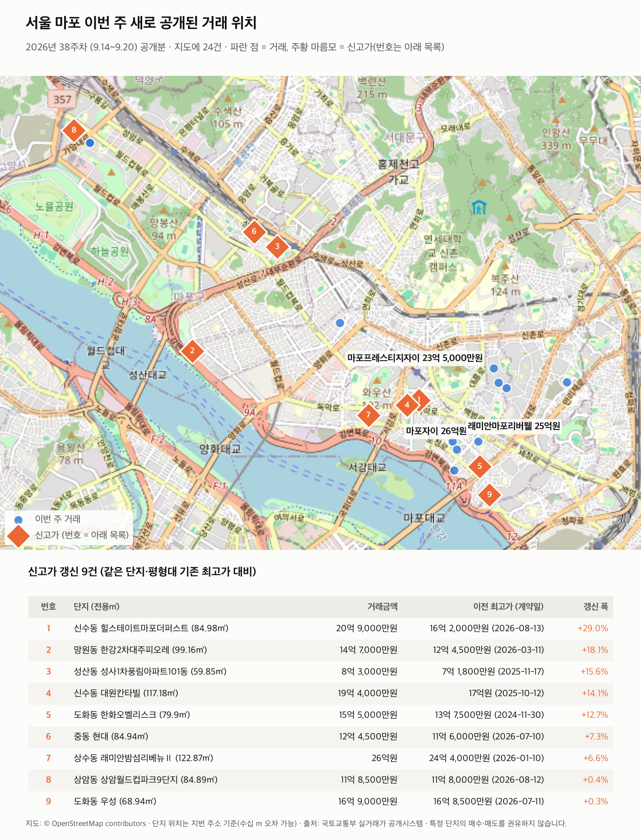Viewport: 641px width, 840px height.
Task: Click the 20억 9,000만원 transaction price
Action: [x=367, y=628]
